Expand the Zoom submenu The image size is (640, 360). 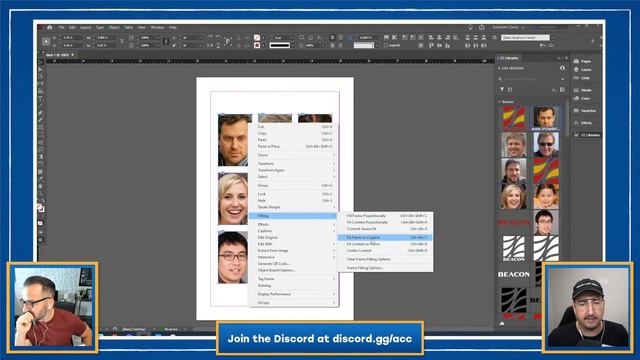[x=293, y=155]
